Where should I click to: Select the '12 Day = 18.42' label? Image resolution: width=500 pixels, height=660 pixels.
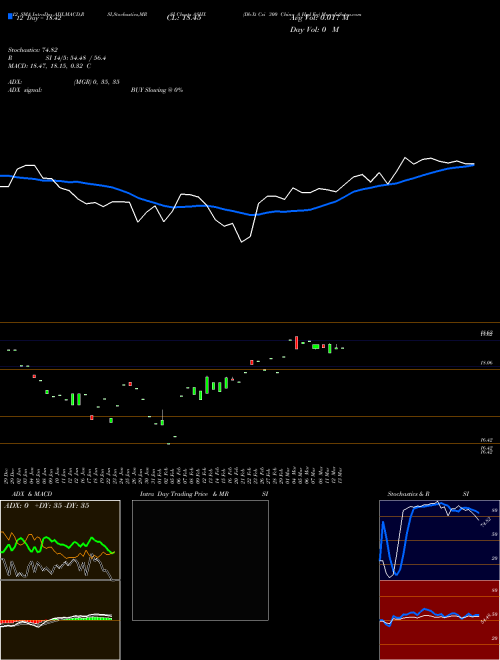coord(37,19)
